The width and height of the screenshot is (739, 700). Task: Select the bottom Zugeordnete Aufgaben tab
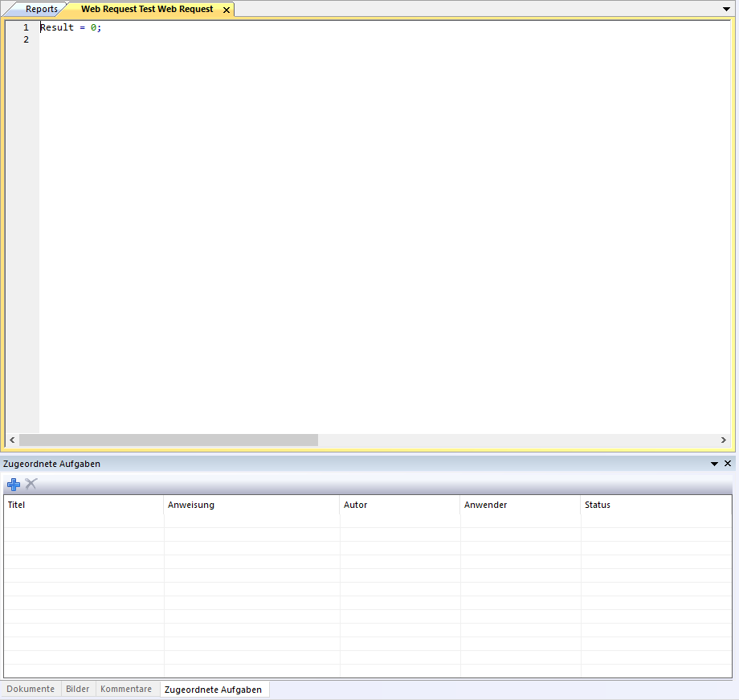click(213, 690)
